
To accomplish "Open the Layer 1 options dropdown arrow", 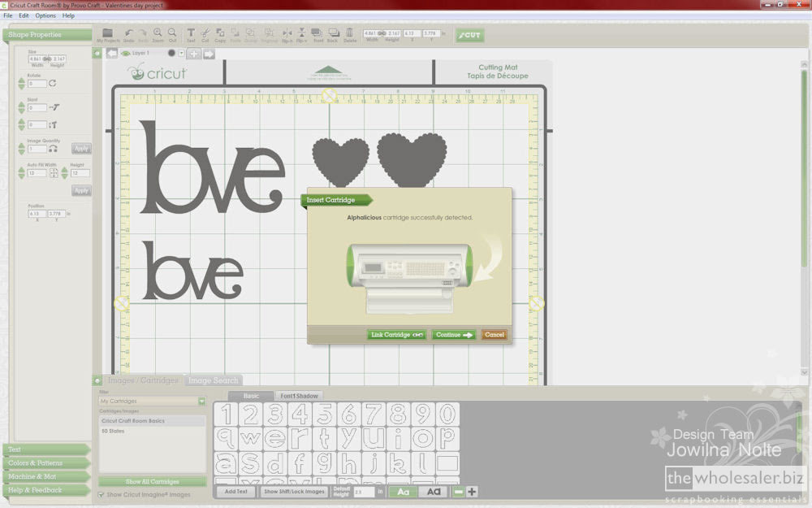I will coord(181,54).
